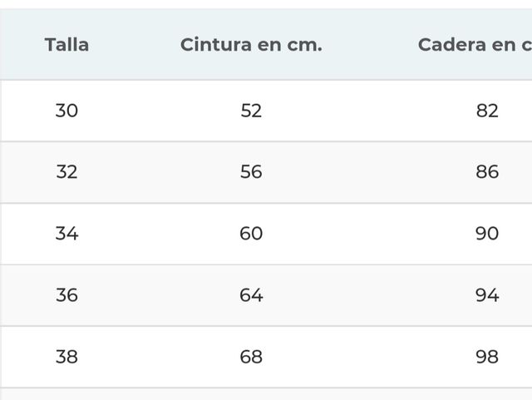Click waist value 68 cell
Screen dimensions: 532x400
(x=251, y=357)
